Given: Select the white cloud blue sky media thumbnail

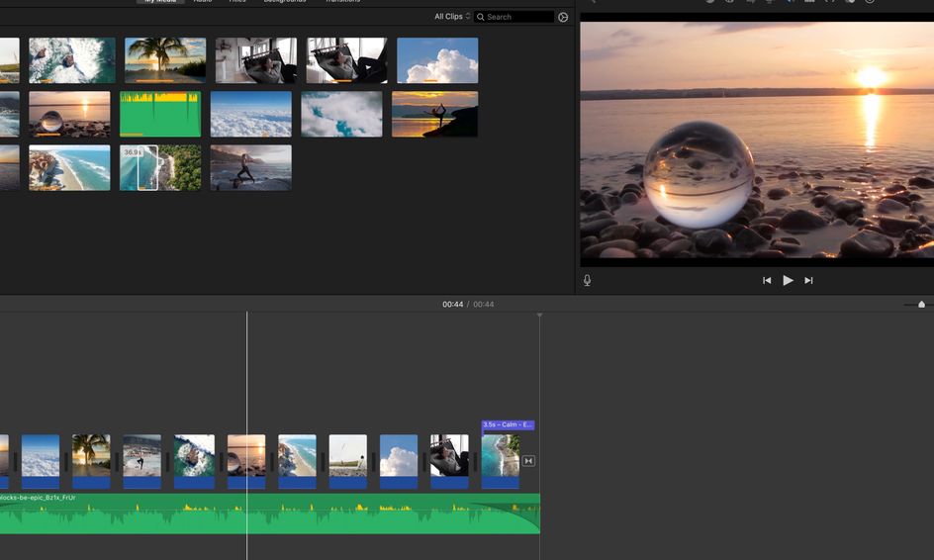Looking at the screenshot, I should pos(437,60).
